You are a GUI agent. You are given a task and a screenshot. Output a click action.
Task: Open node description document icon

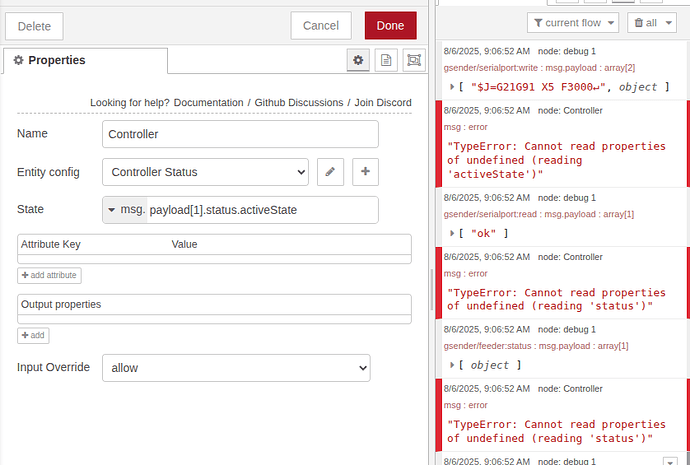(x=386, y=61)
